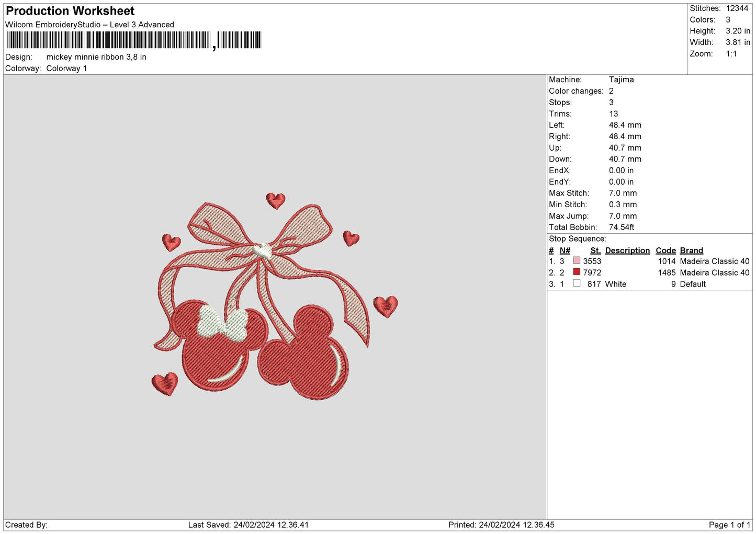The image size is (756, 534).
Task: Click the 'White' description in stop sequence
Action: pyautogui.click(x=616, y=285)
